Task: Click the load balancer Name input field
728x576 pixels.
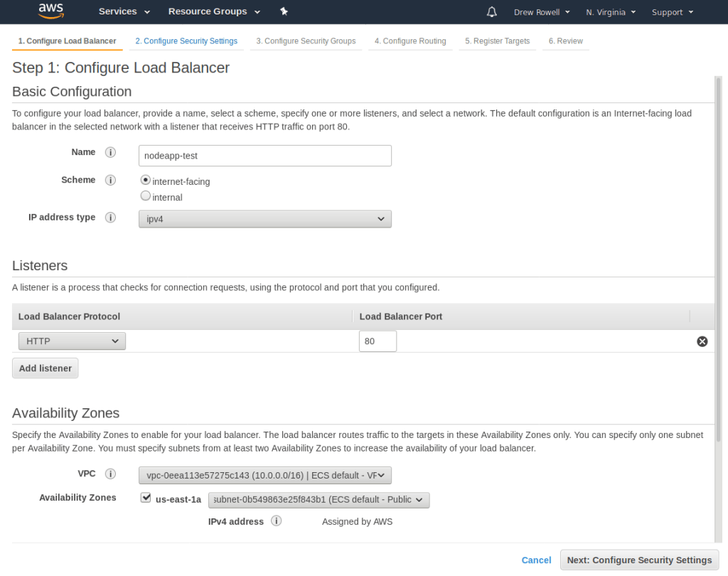Action: [264, 156]
